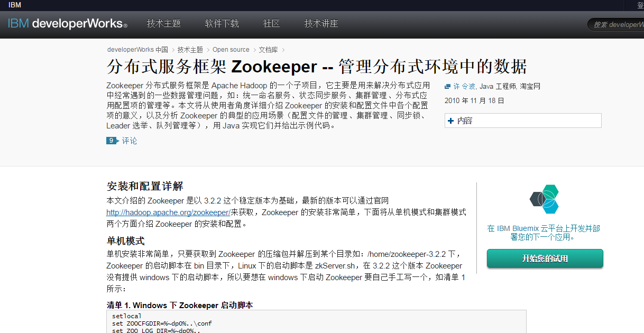Open the 技术主题 navigation menu
This screenshot has height=333, width=644.
164,24
